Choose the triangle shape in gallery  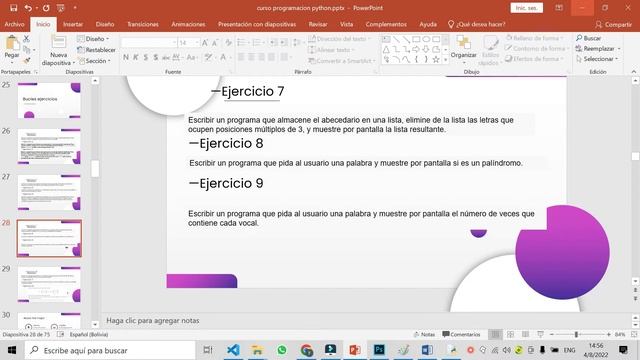[386, 49]
